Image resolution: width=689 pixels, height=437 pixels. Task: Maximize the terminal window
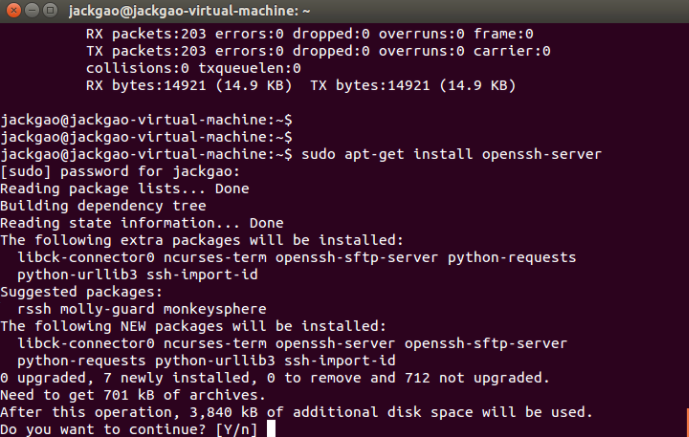(x=51, y=11)
